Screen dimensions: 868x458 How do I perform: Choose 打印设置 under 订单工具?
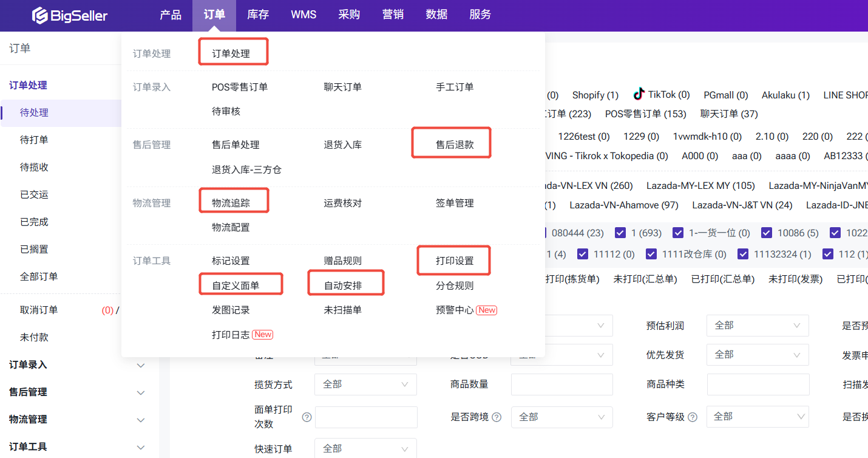(x=455, y=261)
